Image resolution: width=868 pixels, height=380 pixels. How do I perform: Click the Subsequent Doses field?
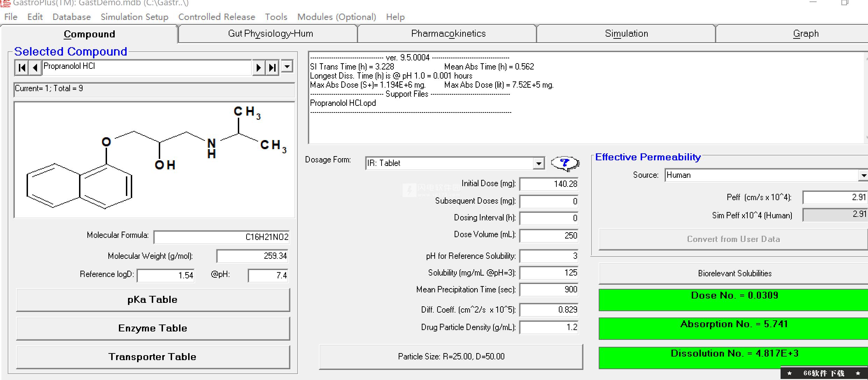tap(549, 202)
